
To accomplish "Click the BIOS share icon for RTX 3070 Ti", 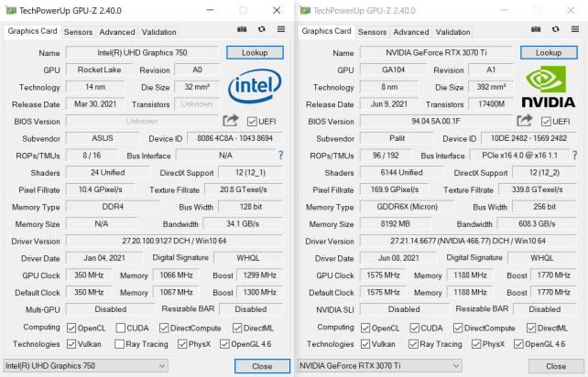I will click(x=526, y=122).
